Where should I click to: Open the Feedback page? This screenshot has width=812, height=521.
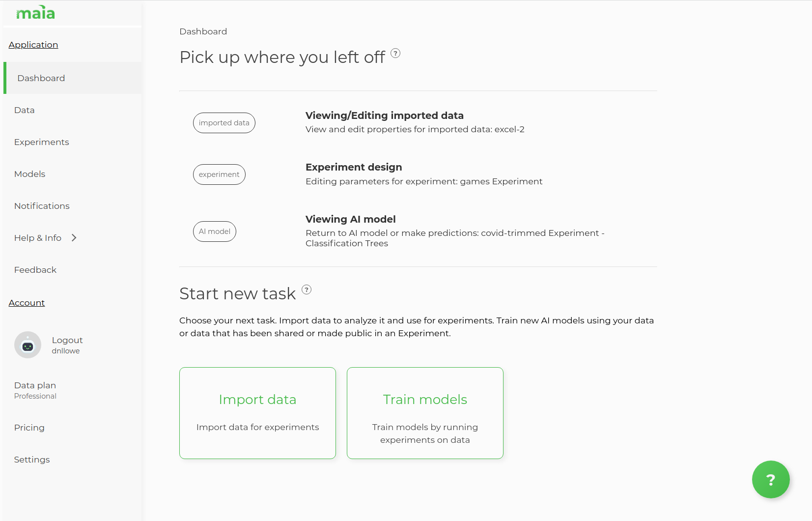click(35, 270)
